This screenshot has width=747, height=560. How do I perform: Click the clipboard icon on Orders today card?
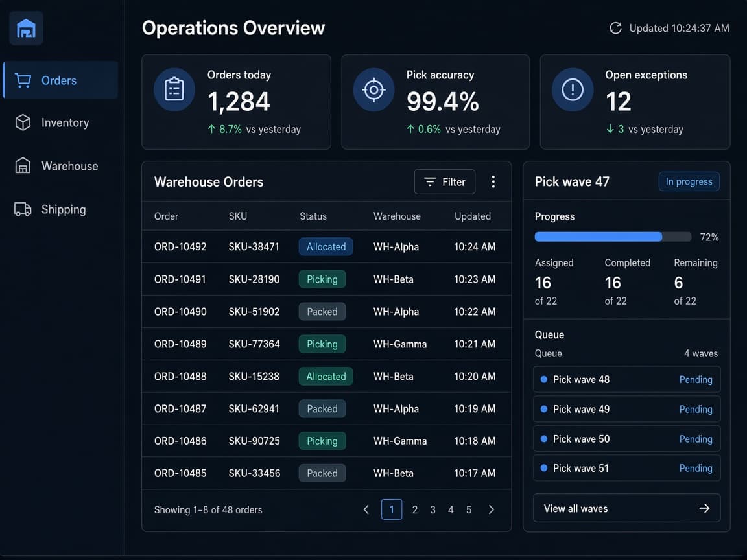174,89
